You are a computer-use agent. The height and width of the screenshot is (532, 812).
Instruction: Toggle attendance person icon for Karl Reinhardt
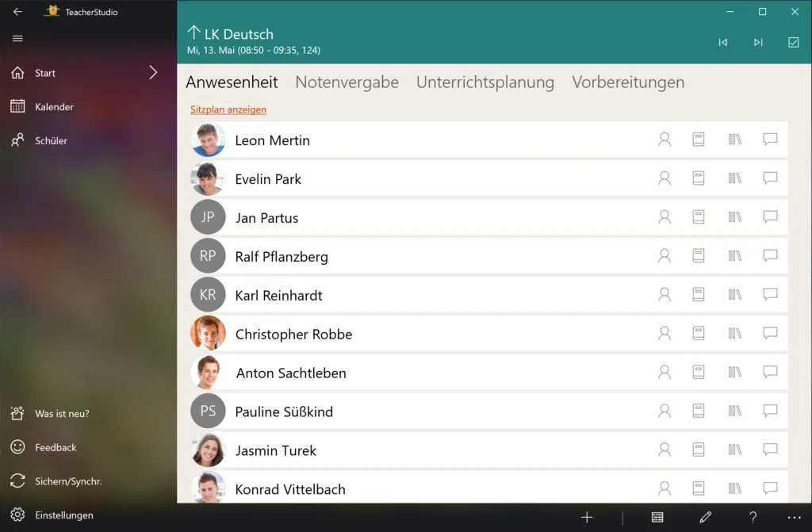pos(665,294)
